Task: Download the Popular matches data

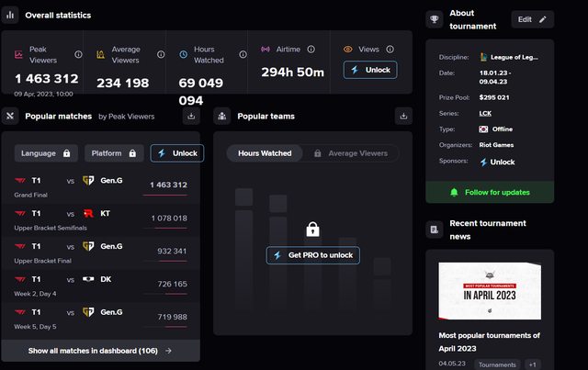Action: [x=191, y=117]
